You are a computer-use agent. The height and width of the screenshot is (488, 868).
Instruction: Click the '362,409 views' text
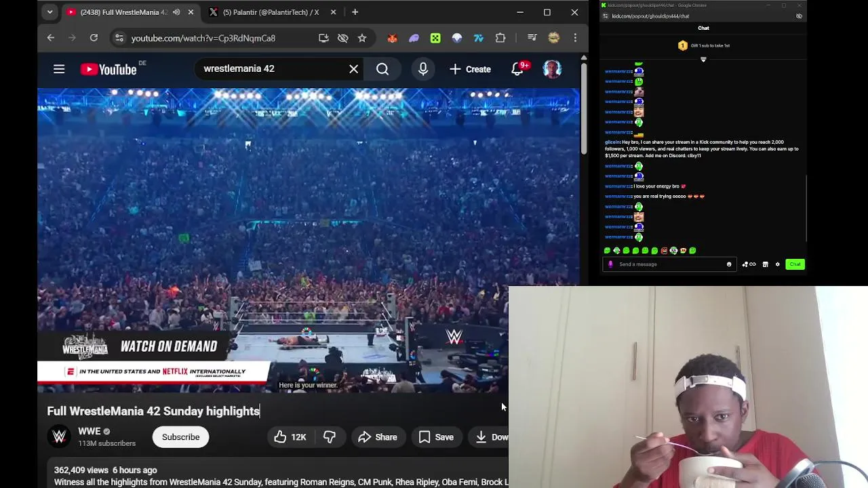pyautogui.click(x=81, y=470)
